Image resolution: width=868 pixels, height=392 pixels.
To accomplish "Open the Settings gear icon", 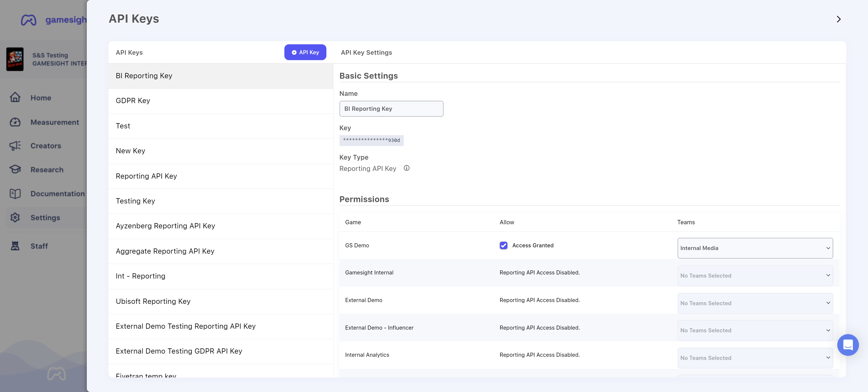I will click(15, 217).
